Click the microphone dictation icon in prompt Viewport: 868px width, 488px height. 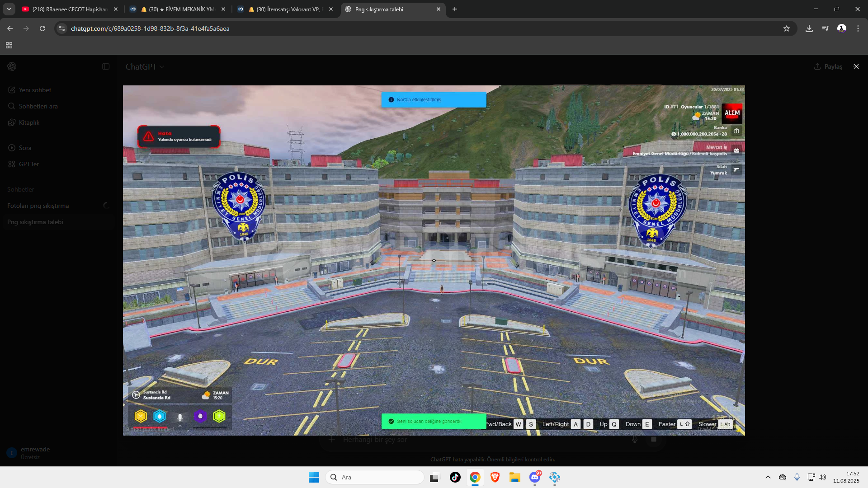(x=635, y=439)
